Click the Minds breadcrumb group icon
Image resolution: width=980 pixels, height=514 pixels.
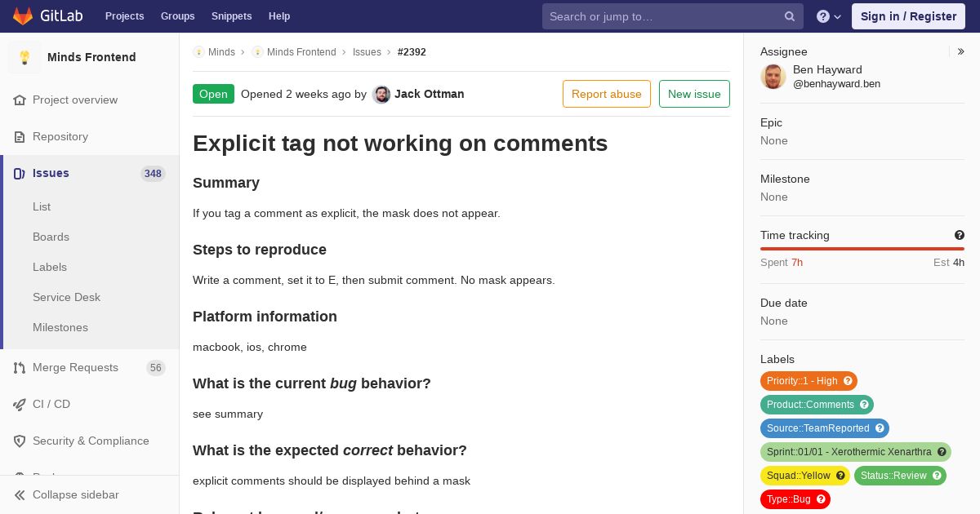(198, 52)
